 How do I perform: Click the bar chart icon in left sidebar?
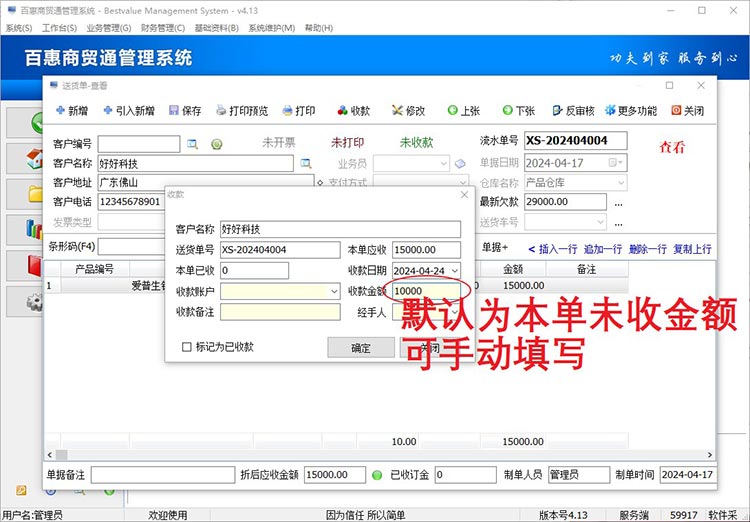pyautogui.click(x=34, y=229)
